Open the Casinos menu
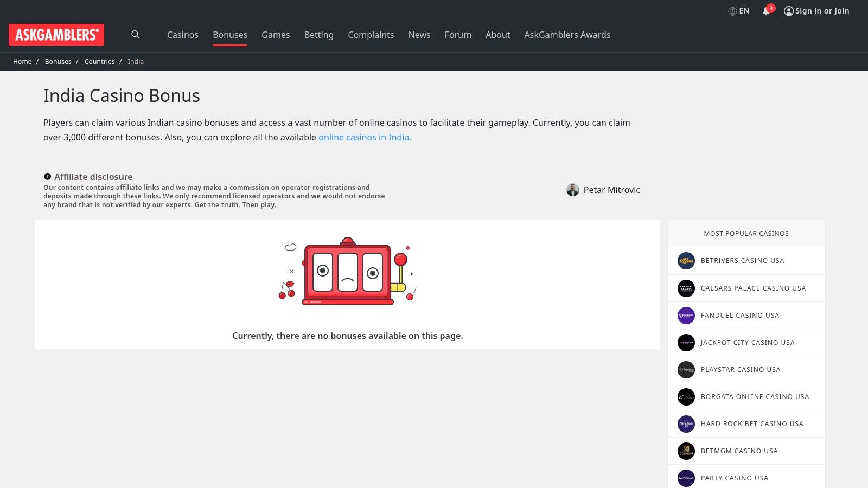Image resolution: width=868 pixels, height=488 pixels. click(x=183, y=35)
